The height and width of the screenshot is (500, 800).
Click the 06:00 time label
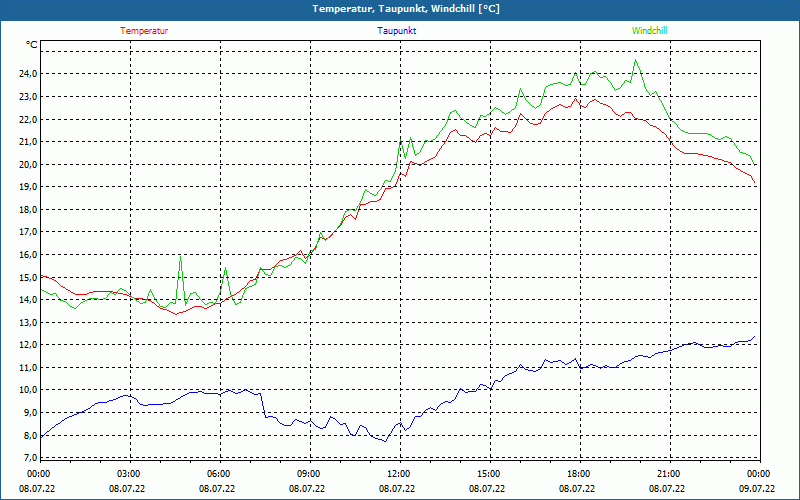[218, 474]
